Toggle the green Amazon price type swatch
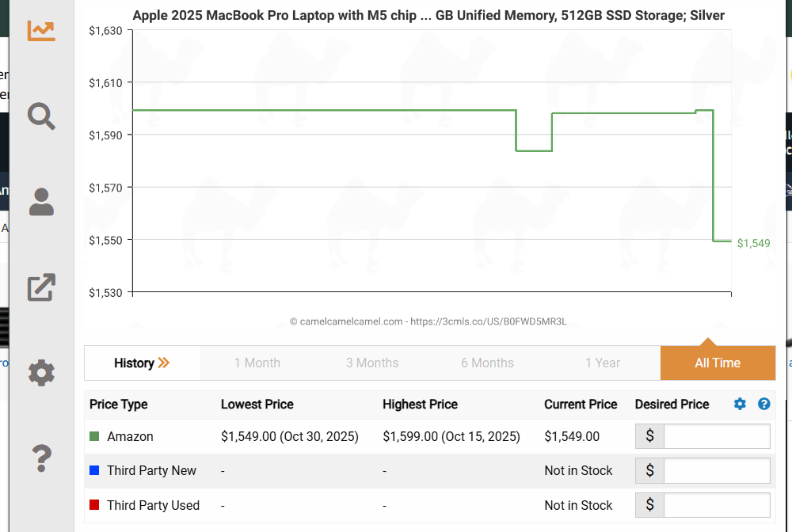 (x=94, y=436)
